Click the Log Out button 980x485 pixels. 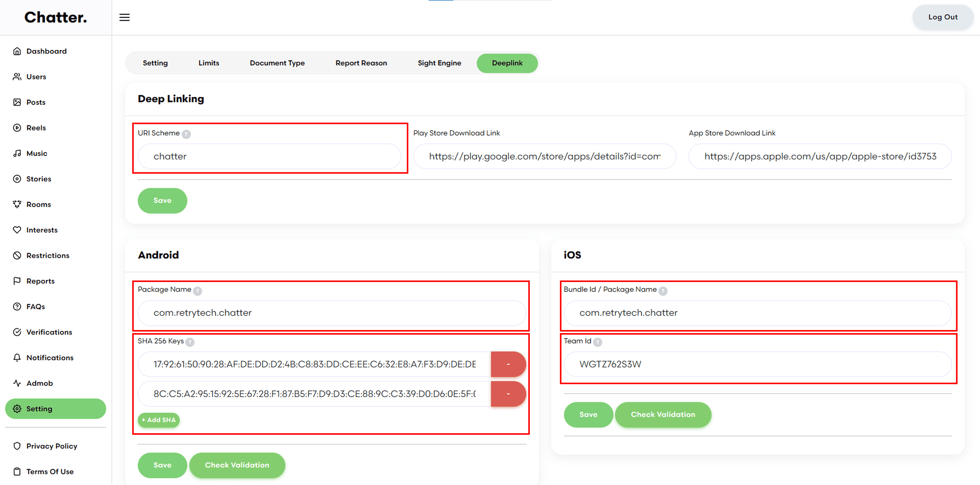point(942,17)
